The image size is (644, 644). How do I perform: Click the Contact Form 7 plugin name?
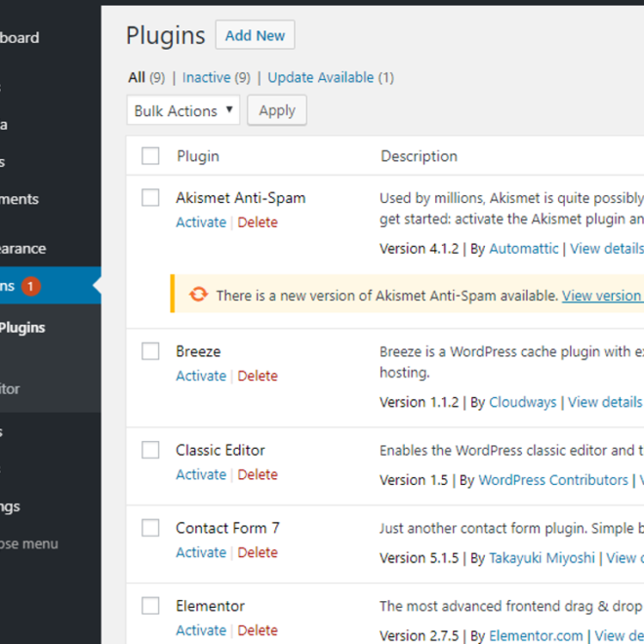[228, 528]
